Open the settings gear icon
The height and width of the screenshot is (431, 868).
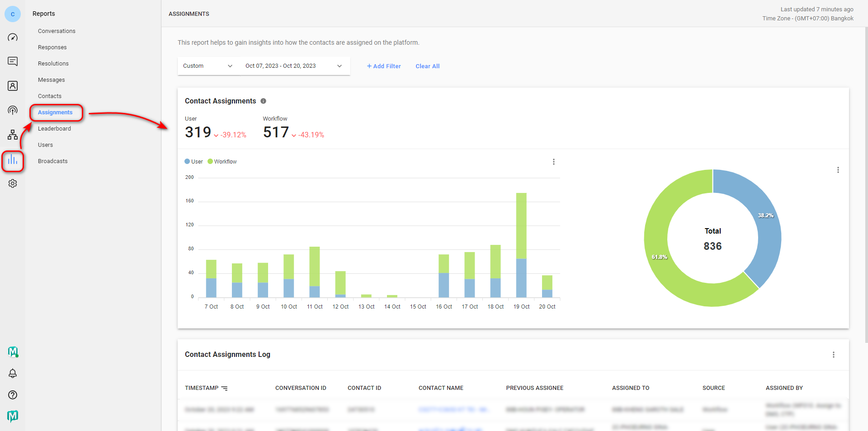point(13,183)
